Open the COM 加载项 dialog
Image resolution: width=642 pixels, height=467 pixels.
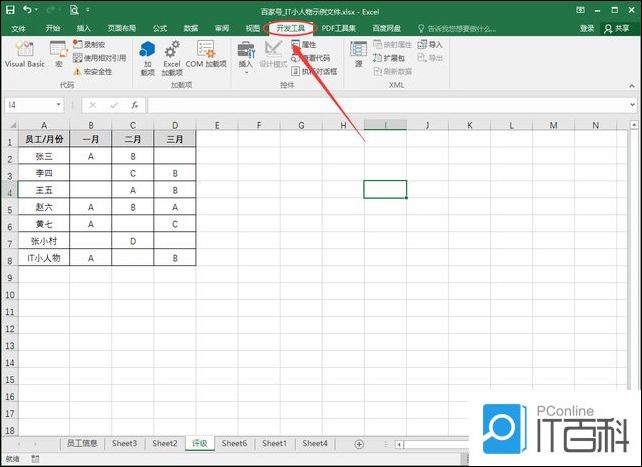[x=206, y=54]
